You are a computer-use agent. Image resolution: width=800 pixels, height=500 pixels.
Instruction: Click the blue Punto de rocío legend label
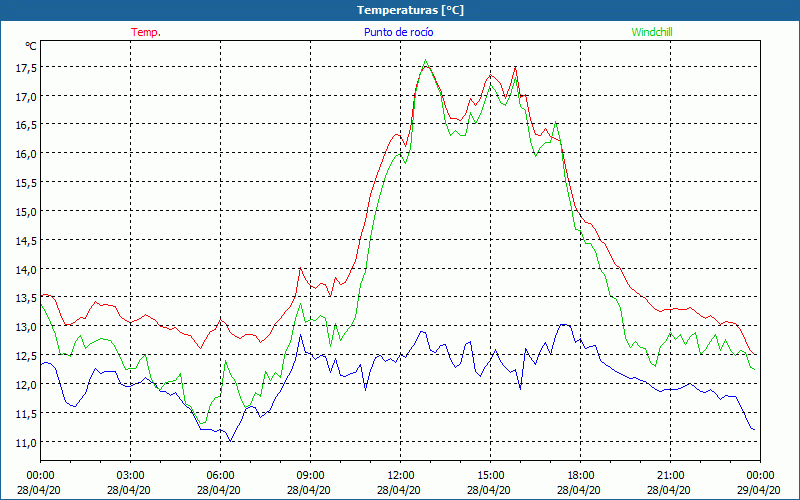[x=398, y=32]
